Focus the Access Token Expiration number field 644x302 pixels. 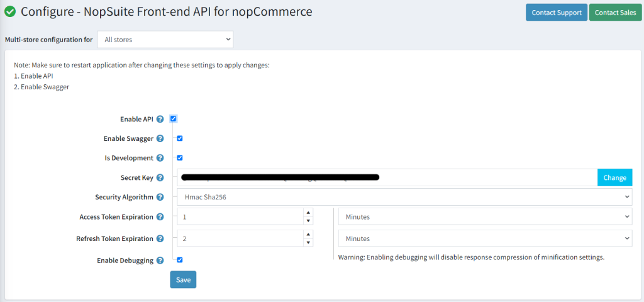[x=241, y=216]
